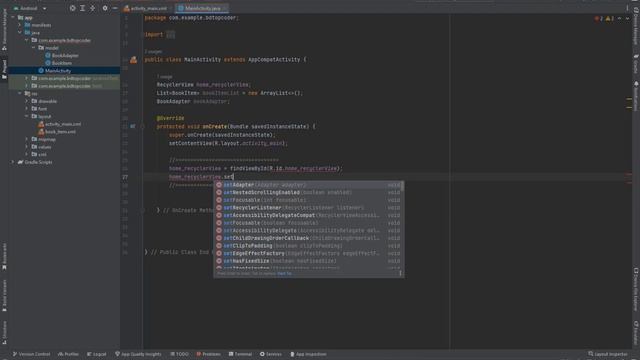Open completion popup more options icon
Screen dimensions: 640x360
400,273
